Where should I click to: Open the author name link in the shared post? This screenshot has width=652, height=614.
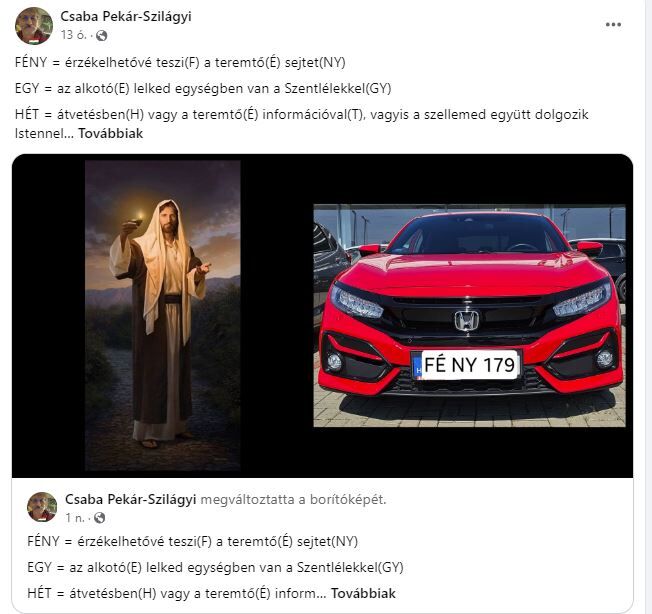click(131, 499)
